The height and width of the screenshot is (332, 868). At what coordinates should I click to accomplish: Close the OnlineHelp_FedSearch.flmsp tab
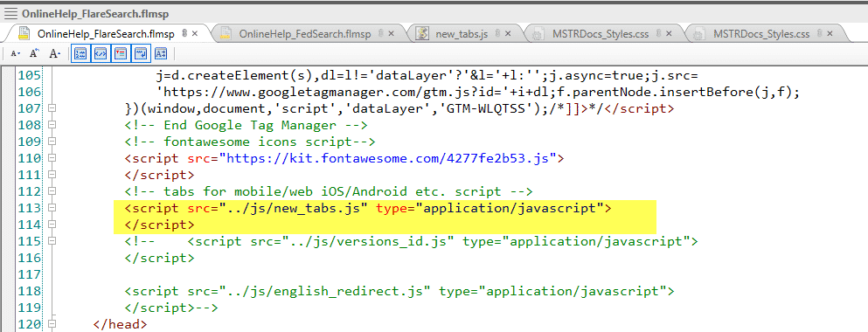coord(392,34)
